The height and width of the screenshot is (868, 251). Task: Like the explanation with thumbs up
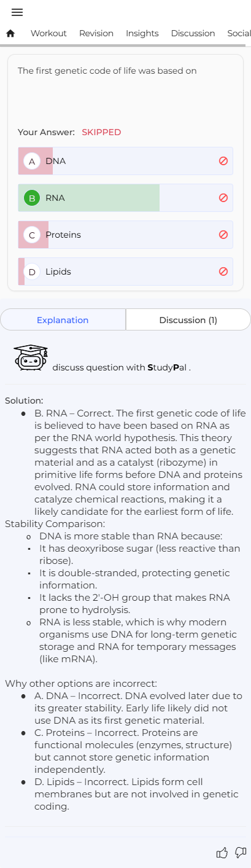pos(222,853)
